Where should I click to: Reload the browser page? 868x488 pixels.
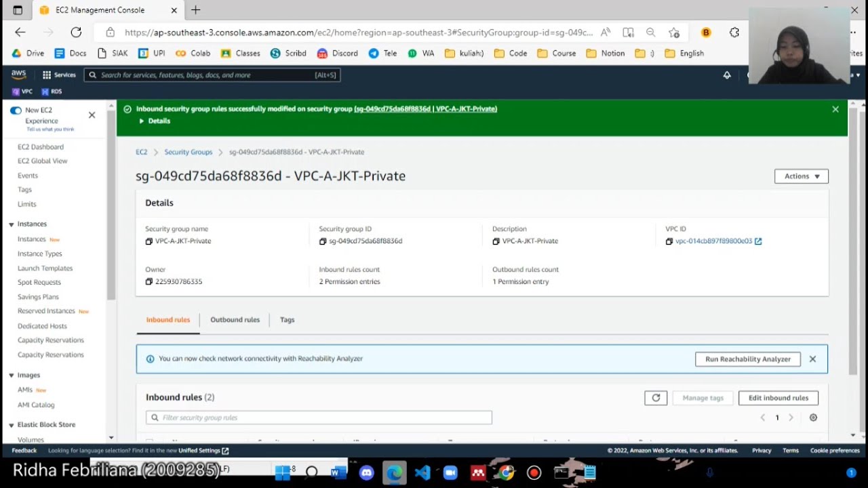pos(76,32)
